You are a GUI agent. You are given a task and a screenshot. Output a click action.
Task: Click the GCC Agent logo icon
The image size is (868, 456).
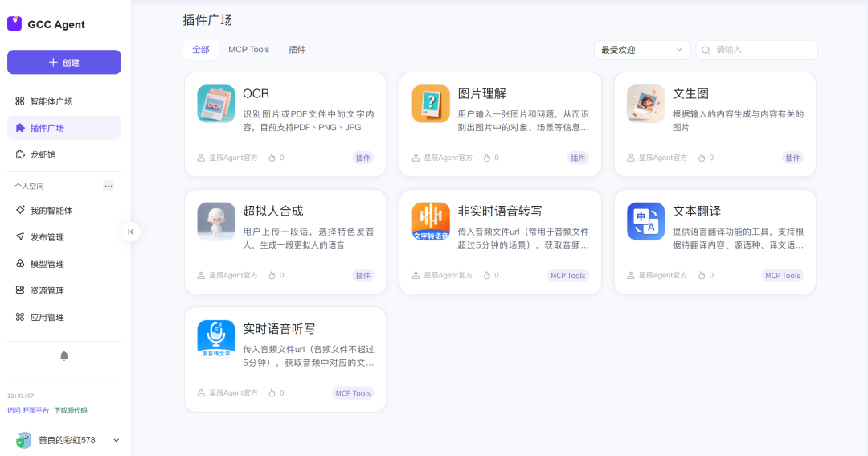click(14, 23)
